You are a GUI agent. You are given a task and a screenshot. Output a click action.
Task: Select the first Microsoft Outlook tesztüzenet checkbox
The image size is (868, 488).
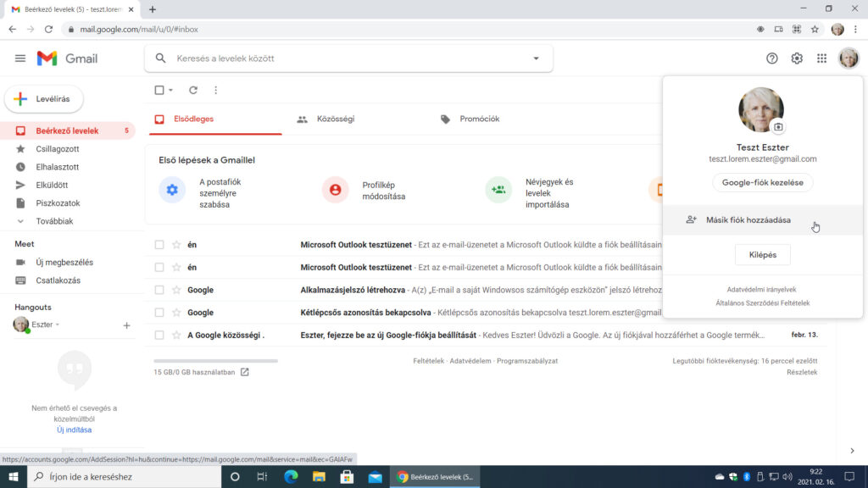tap(159, 245)
